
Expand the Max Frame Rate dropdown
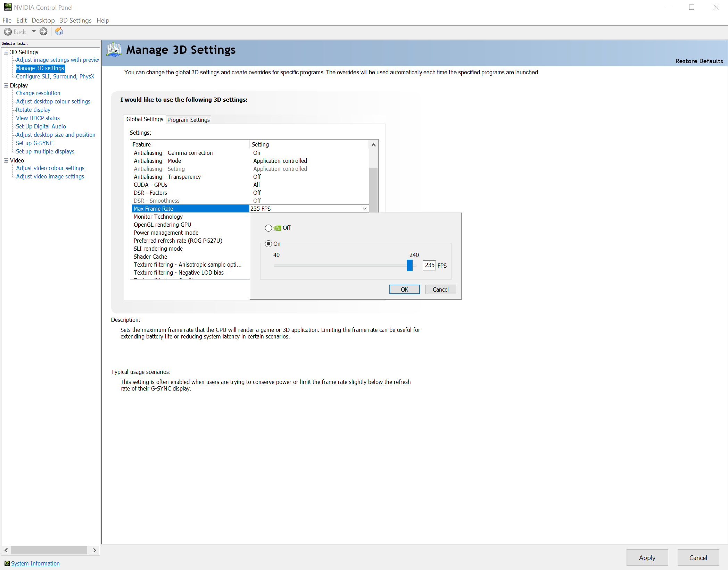pyautogui.click(x=365, y=209)
